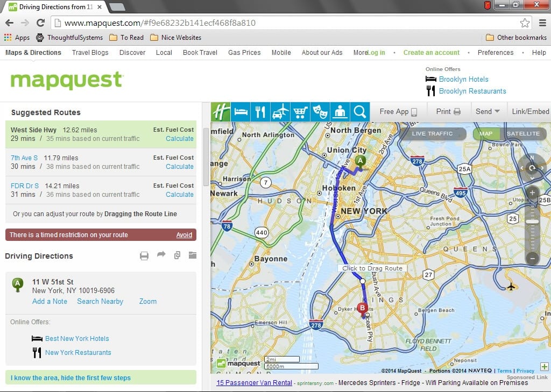
Task: Print the driving directions via printer icon
Action: tap(144, 255)
